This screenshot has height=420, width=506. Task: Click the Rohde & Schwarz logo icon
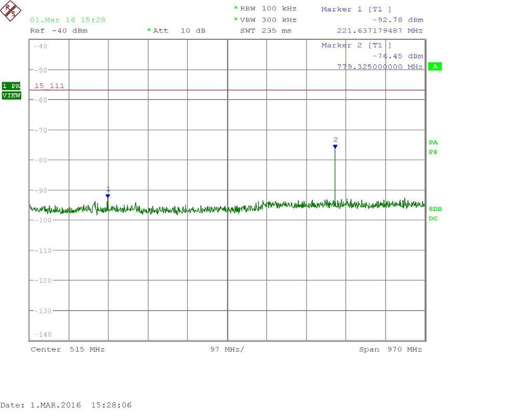click(11, 11)
